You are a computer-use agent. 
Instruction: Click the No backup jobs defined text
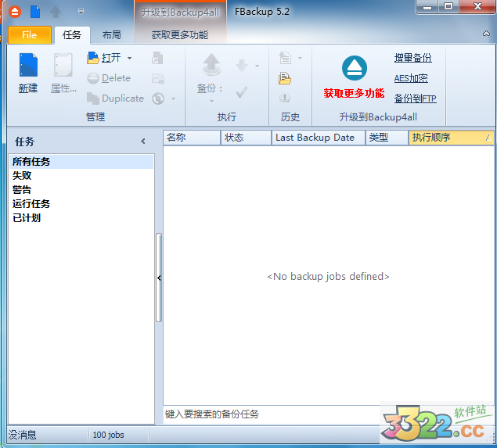(328, 277)
